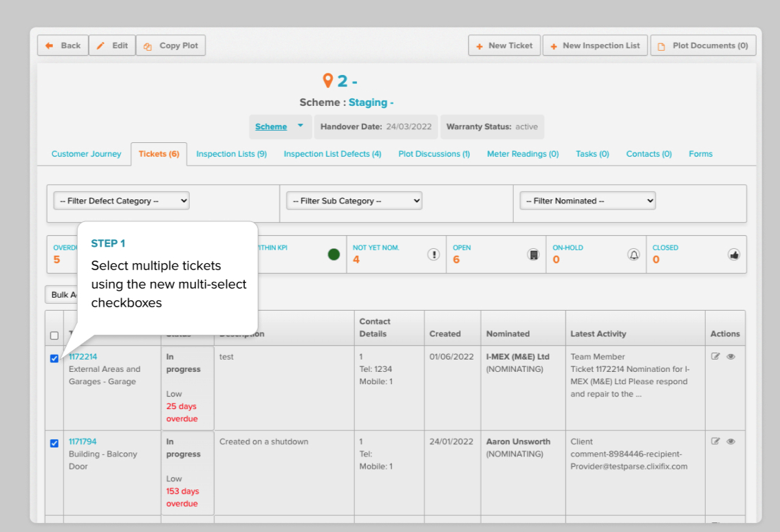Click the Back arrow icon
The image size is (780, 532).
coord(50,46)
